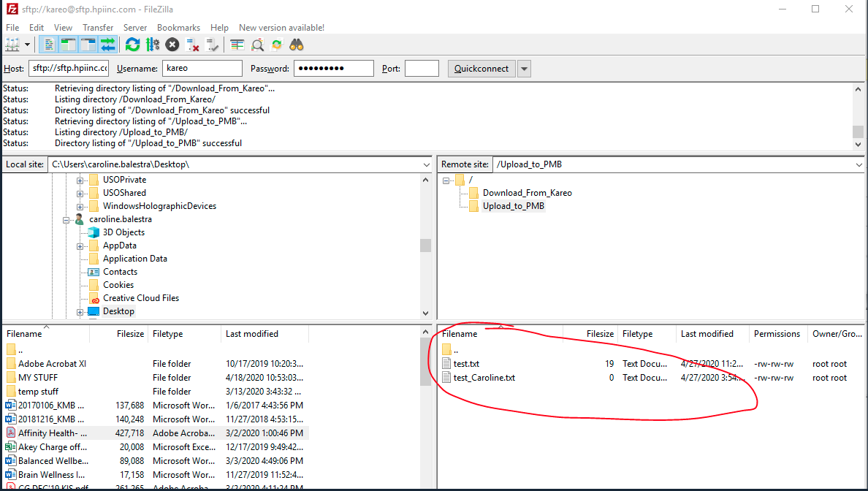This screenshot has height=491, width=868.
Task: Click the Port input field
Action: point(422,69)
